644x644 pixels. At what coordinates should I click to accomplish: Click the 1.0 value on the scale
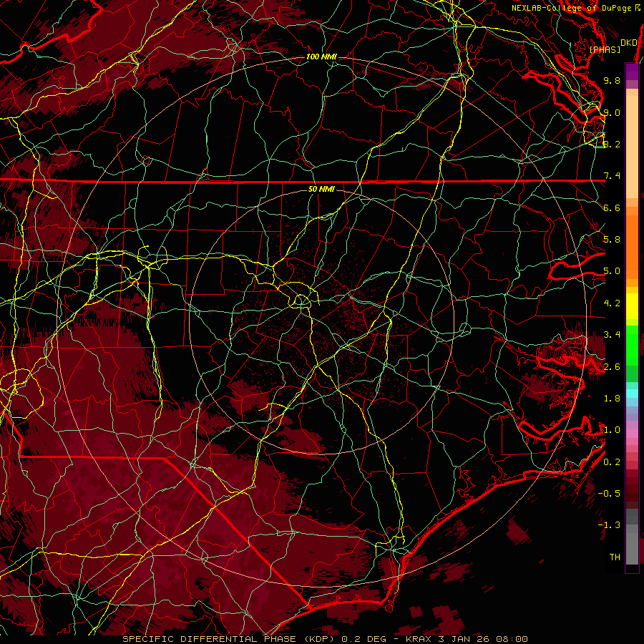[x=612, y=430]
